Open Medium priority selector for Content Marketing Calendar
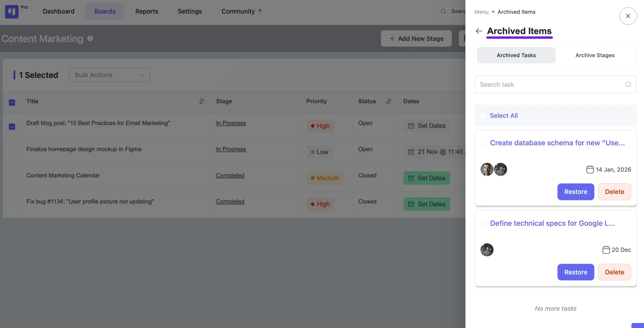 pyautogui.click(x=325, y=178)
